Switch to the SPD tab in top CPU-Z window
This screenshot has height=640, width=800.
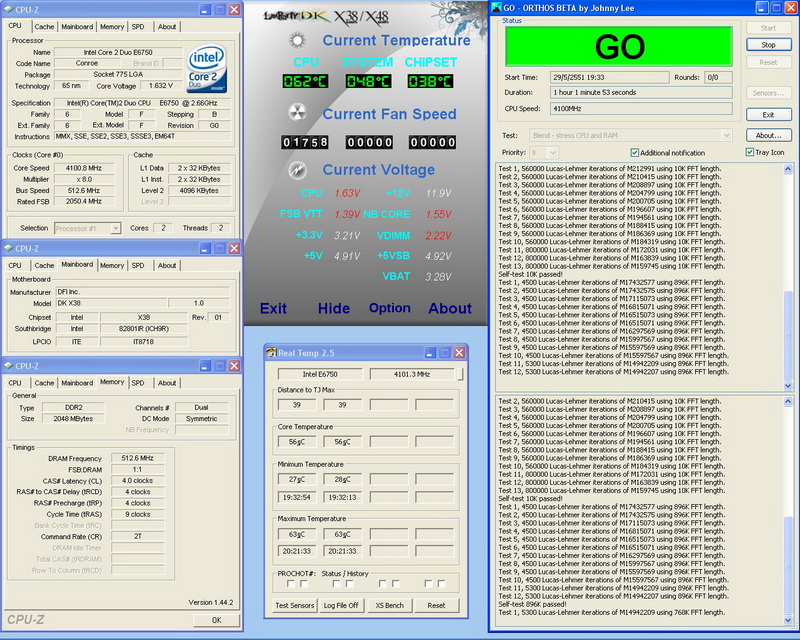click(x=138, y=27)
